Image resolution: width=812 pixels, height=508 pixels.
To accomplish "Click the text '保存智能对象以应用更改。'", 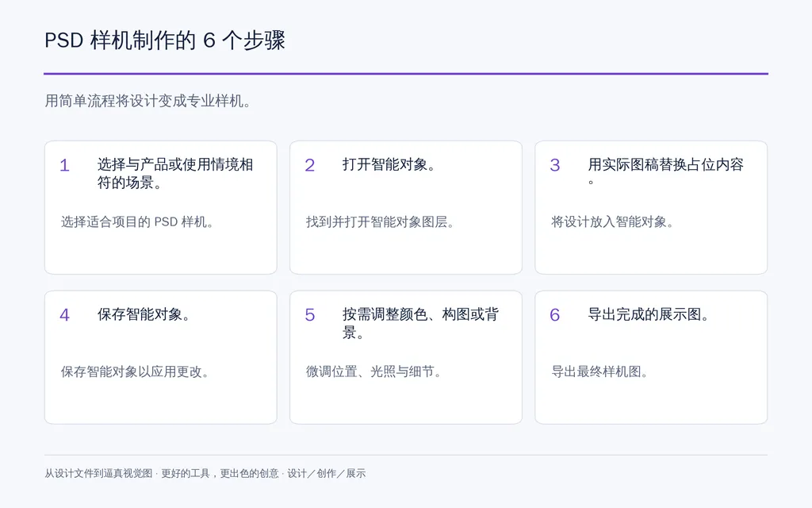I will point(134,371).
